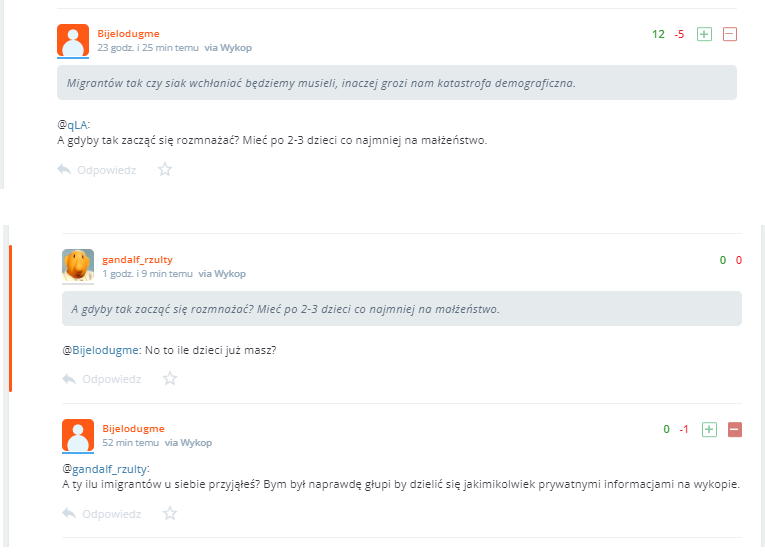The height and width of the screenshot is (556, 765).
Task: Downvote the comment posted 52 min ago
Action: pos(735,429)
